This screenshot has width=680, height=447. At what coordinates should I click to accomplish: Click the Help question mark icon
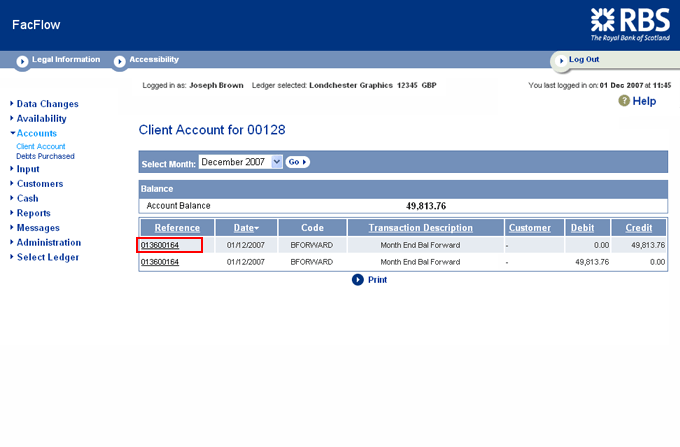pyautogui.click(x=624, y=101)
